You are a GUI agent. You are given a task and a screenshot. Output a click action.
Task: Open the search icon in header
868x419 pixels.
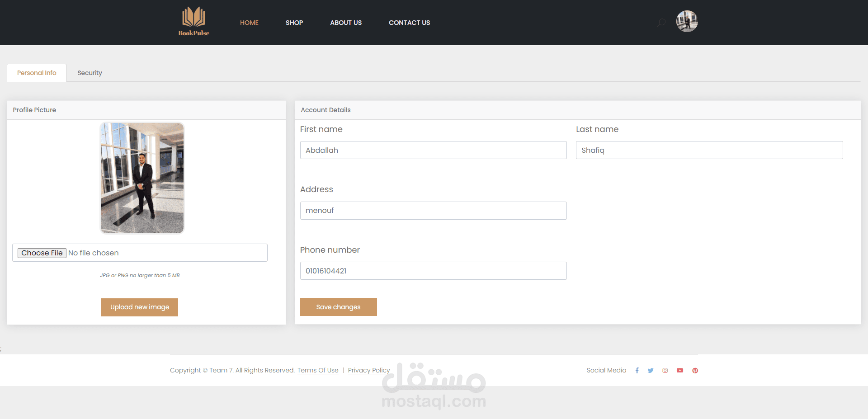[661, 22]
